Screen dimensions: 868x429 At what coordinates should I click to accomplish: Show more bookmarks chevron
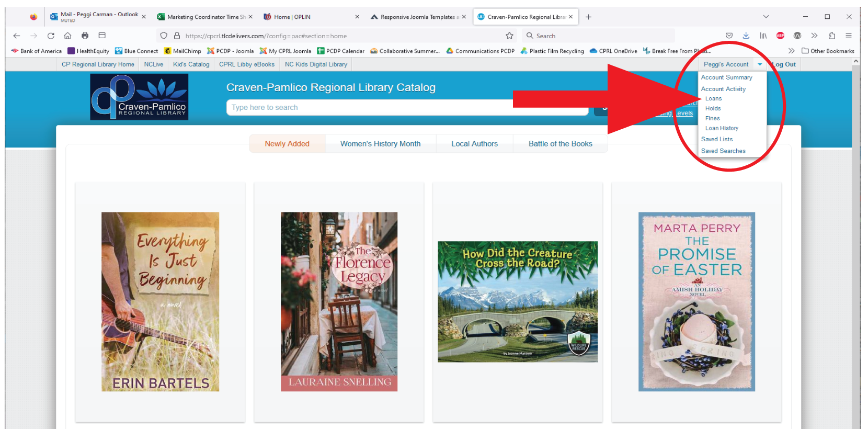pyautogui.click(x=791, y=51)
